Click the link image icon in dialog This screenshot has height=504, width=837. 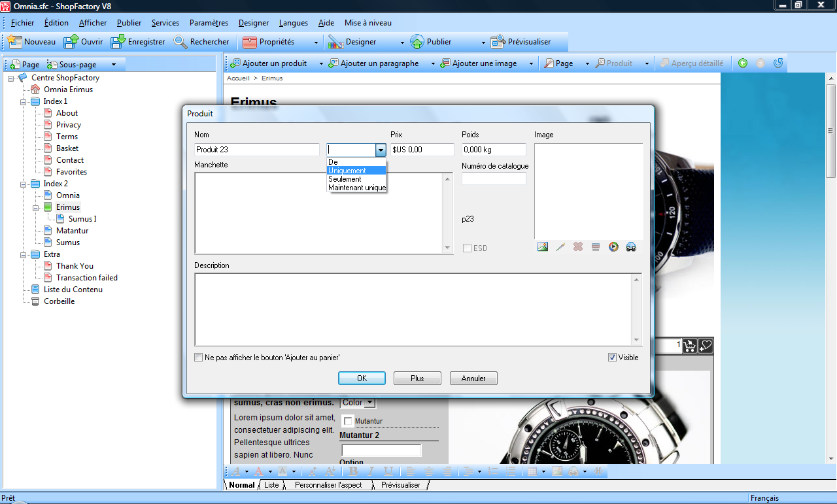[631, 247]
